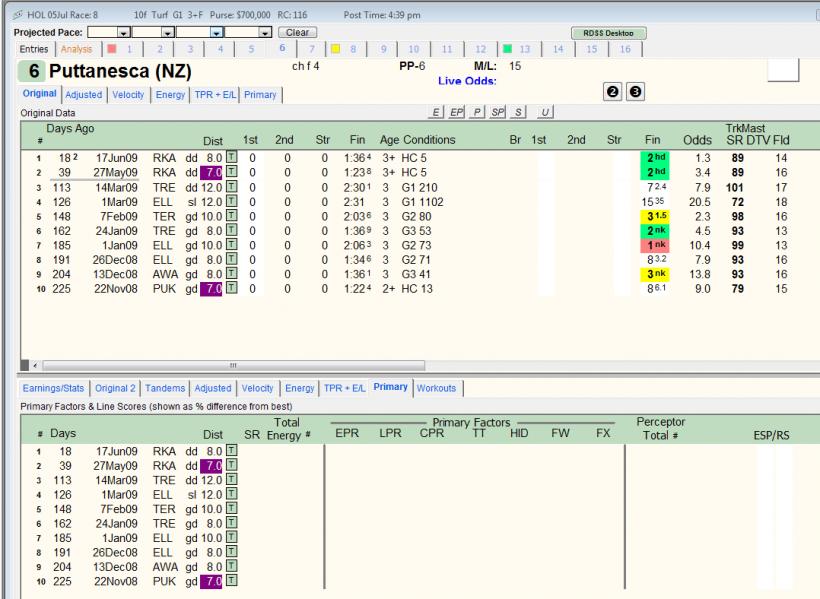Click the odds value 20.5

pos(699,202)
